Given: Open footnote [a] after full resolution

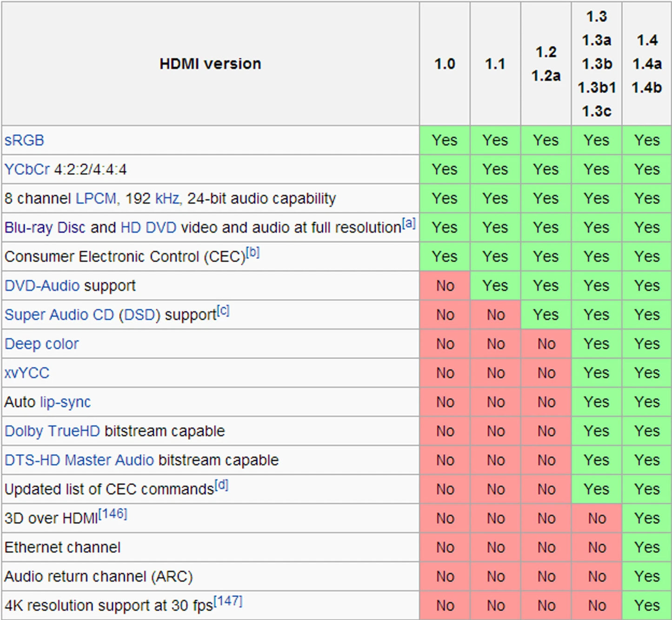Looking at the screenshot, I should (x=409, y=223).
